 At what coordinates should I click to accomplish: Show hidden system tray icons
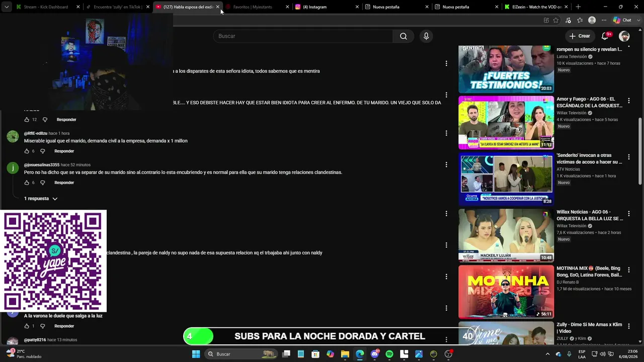pyautogui.click(x=548, y=354)
